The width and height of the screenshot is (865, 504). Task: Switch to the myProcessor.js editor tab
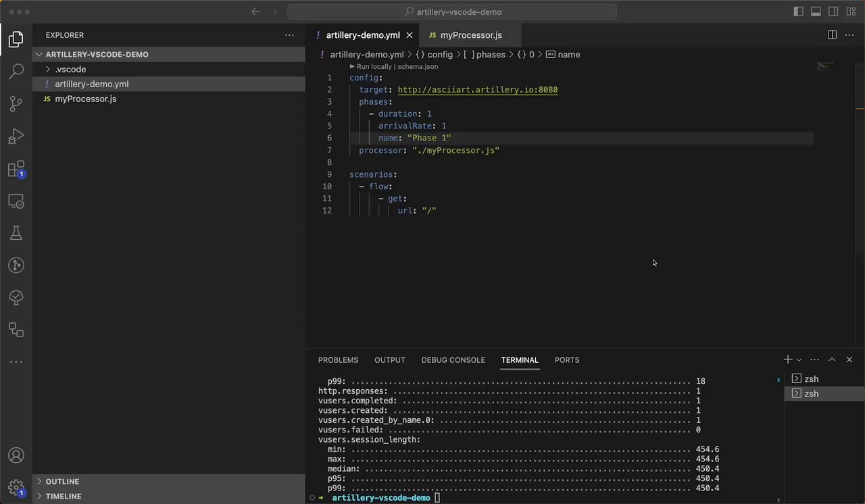[470, 35]
